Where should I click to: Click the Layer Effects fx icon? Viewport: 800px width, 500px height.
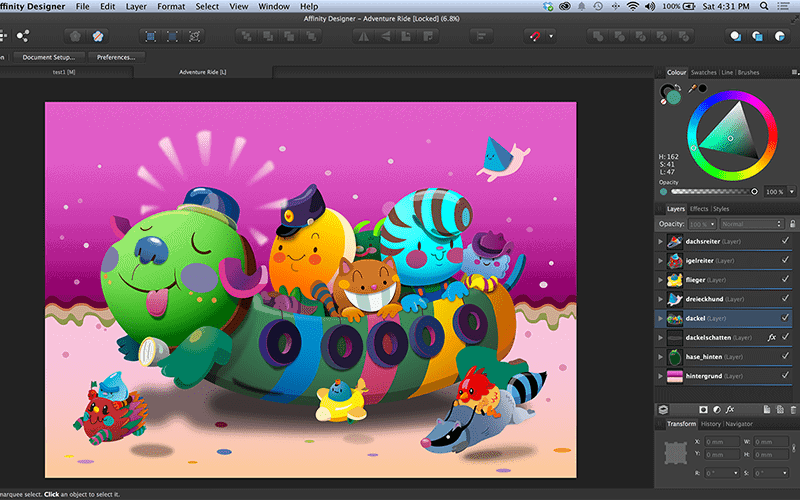click(x=730, y=409)
